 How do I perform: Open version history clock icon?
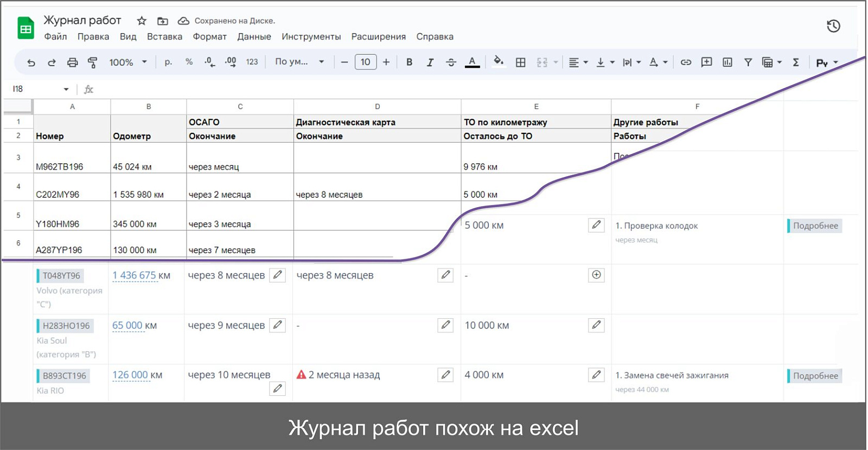point(833,25)
